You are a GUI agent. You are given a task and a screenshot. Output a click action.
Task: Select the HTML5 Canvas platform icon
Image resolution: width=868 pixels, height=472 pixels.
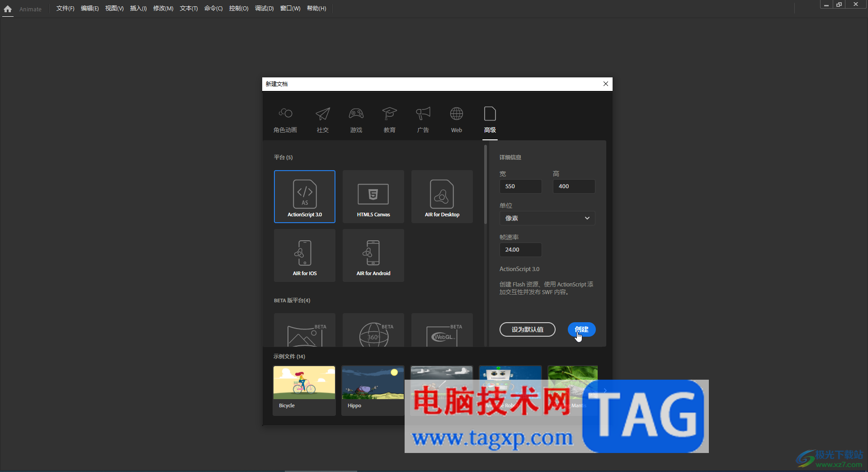point(373,196)
